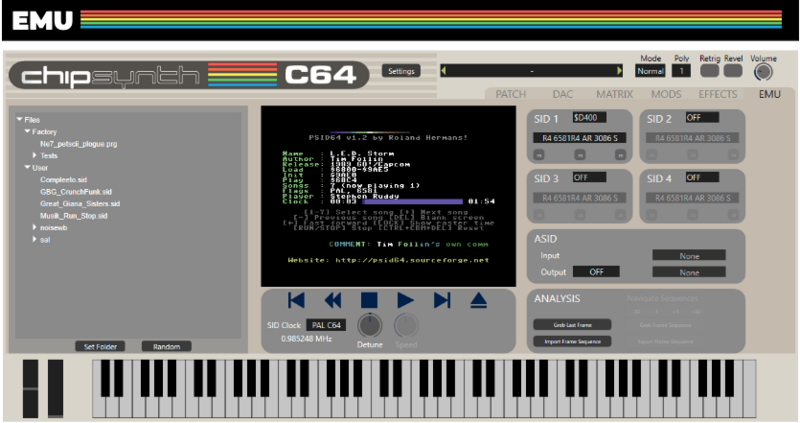Open the ASID Input device dropdown

[x=689, y=256]
